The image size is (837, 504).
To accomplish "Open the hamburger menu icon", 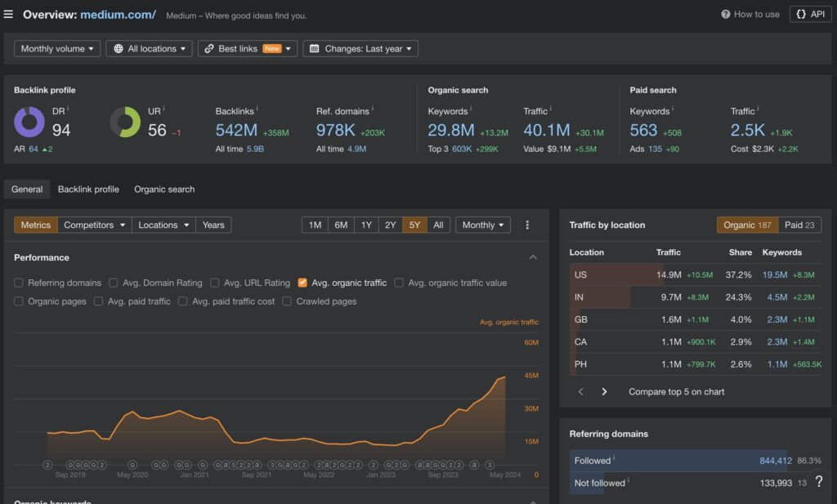I will [8, 14].
